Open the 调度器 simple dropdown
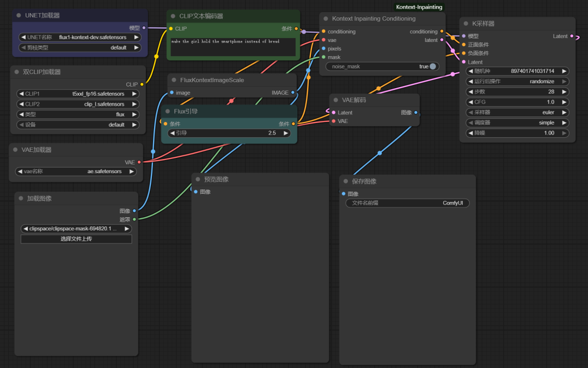 (x=518, y=122)
